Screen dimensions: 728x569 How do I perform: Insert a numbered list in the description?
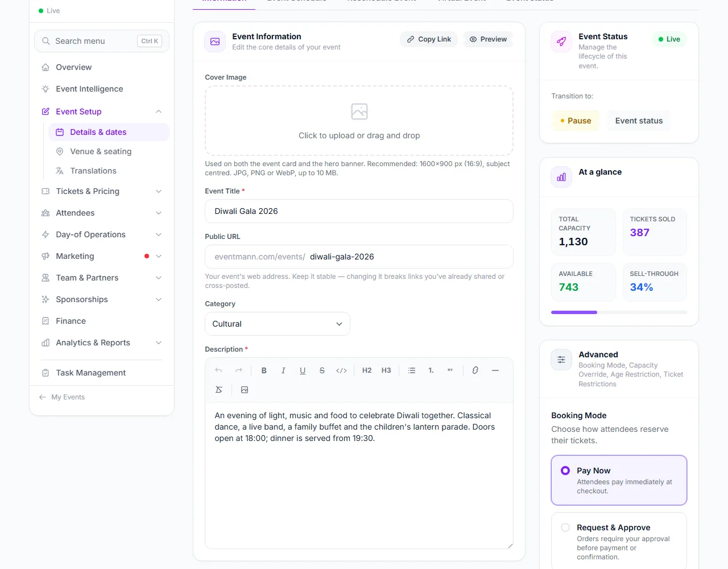[431, 370]
